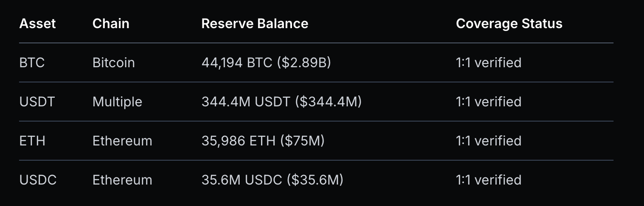Screen dimensions: 644x206
Task: Click the Reserve Balance column header
Action: tap(254, 24)
